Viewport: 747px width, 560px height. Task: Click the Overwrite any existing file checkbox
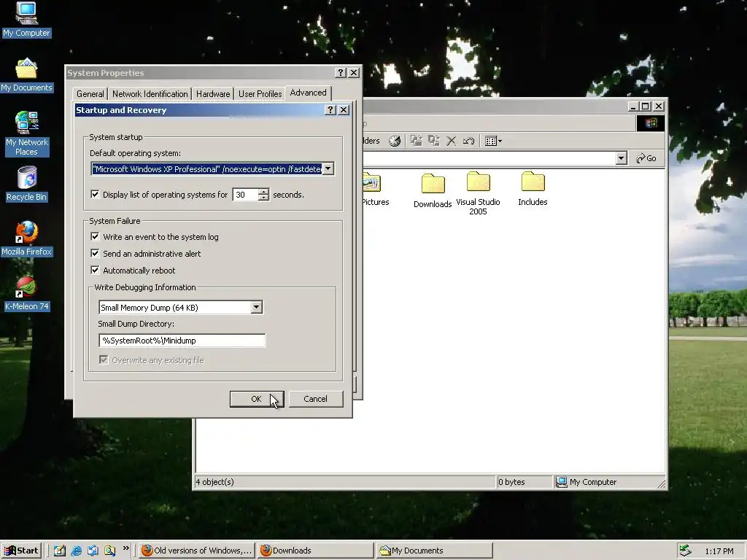(104, 359)
